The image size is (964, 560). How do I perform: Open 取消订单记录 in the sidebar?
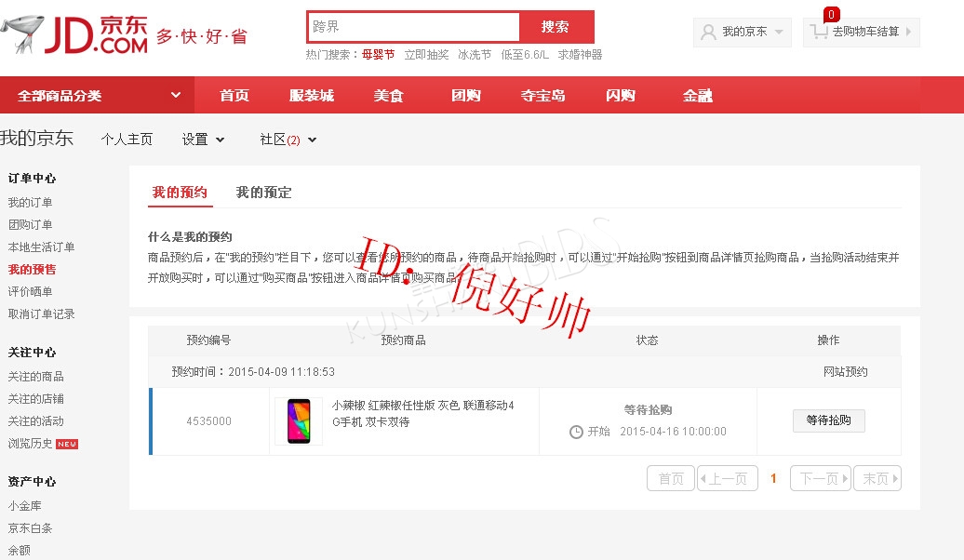tap(41, 314)
